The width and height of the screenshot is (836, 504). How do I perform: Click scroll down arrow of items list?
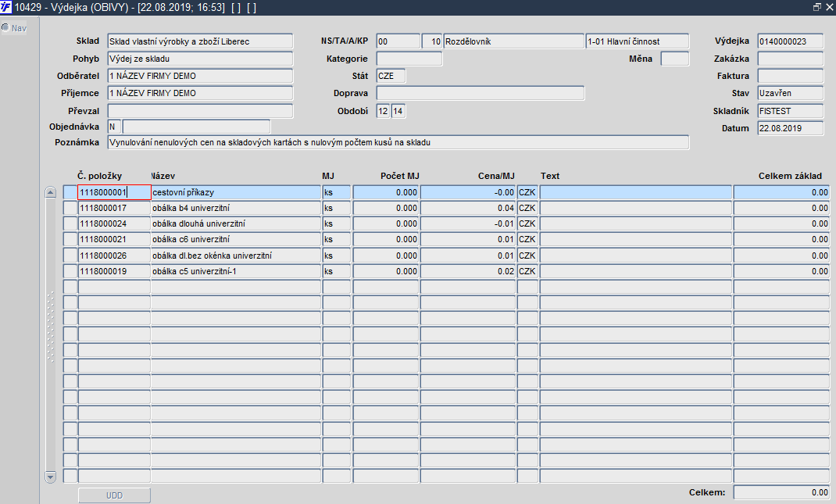51,477
